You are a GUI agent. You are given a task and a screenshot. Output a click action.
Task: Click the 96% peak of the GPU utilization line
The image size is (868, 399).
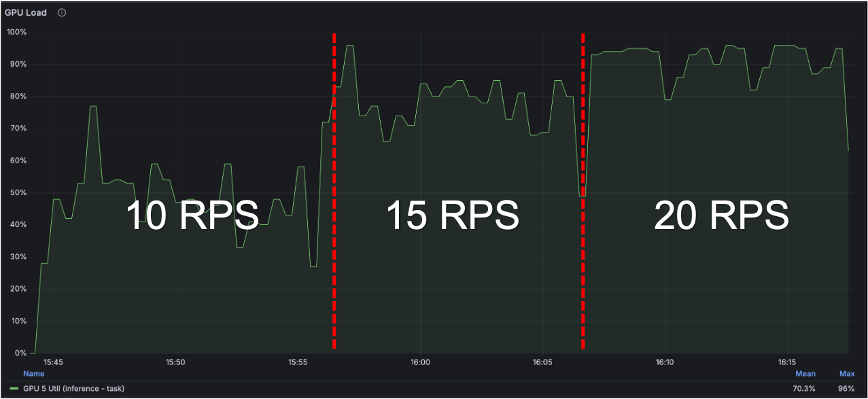[x=351, y=46]
